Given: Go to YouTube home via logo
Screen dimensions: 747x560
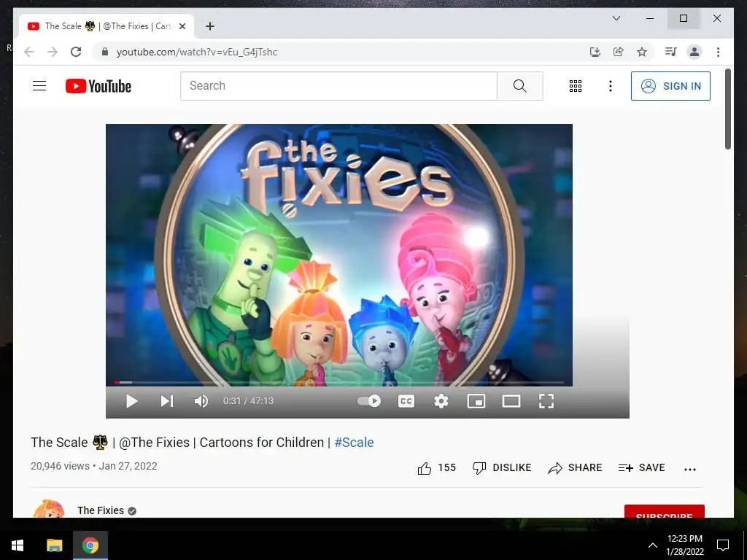Looking at the screenshot, I should (98, 86).
